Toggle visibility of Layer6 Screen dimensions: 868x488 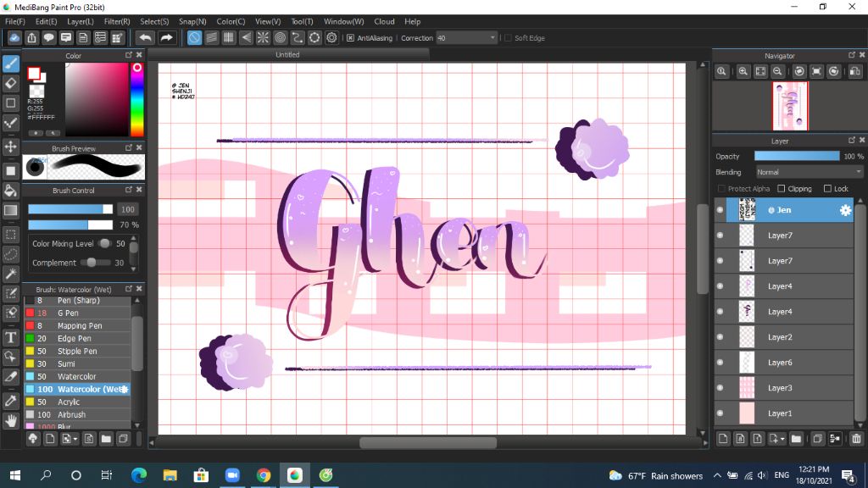[720, 363]
